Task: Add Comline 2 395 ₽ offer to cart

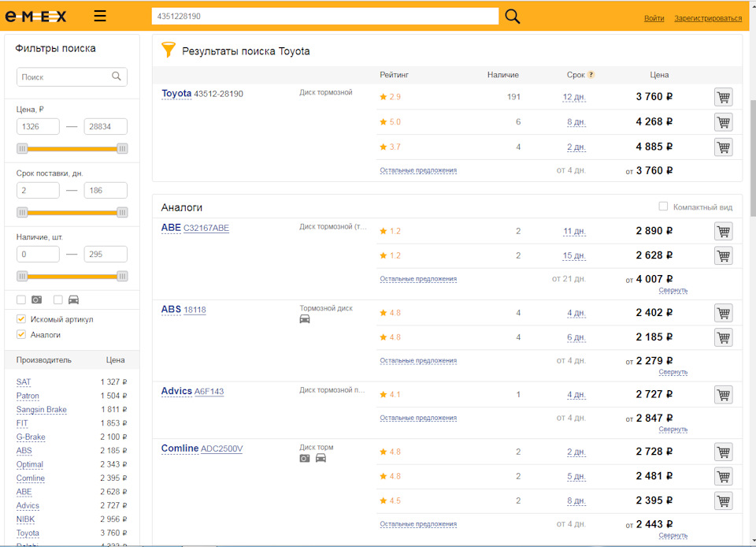Action: click(x=723, y=500)
